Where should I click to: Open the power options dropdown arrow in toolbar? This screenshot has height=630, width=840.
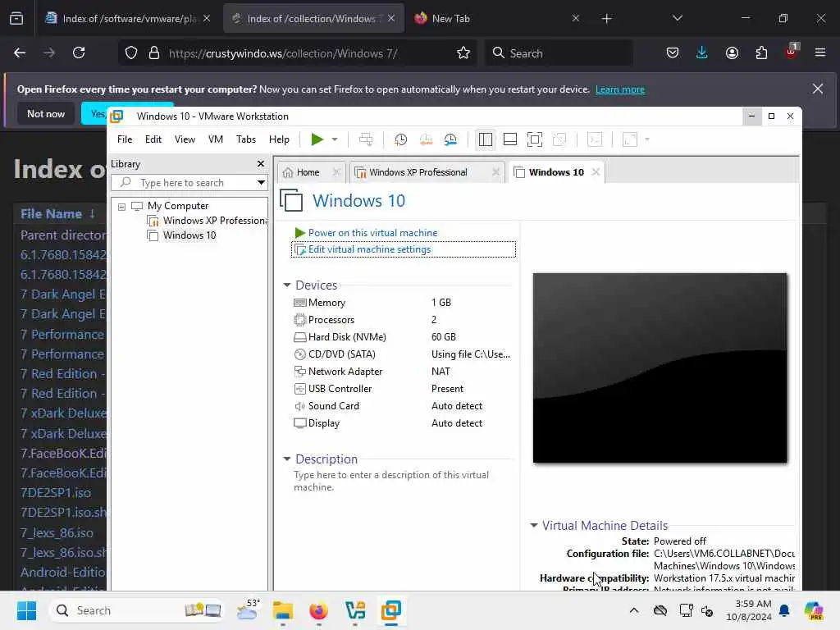point(335,139)
